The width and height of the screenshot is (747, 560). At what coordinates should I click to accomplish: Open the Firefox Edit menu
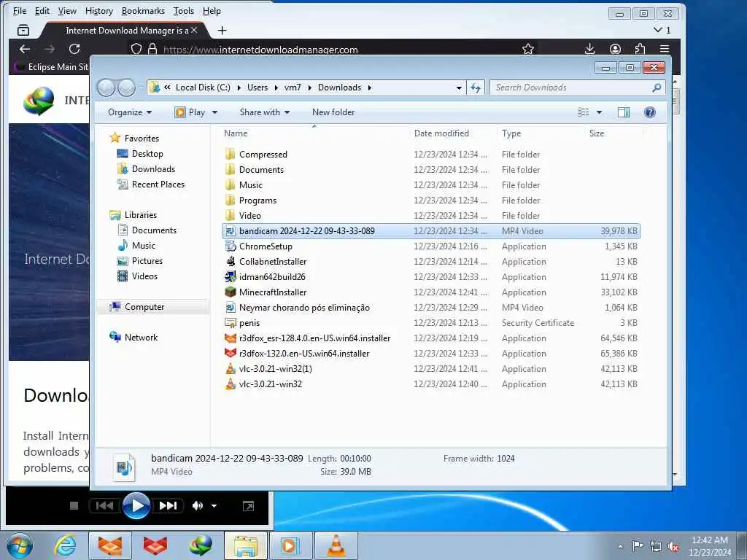(42, 10)
